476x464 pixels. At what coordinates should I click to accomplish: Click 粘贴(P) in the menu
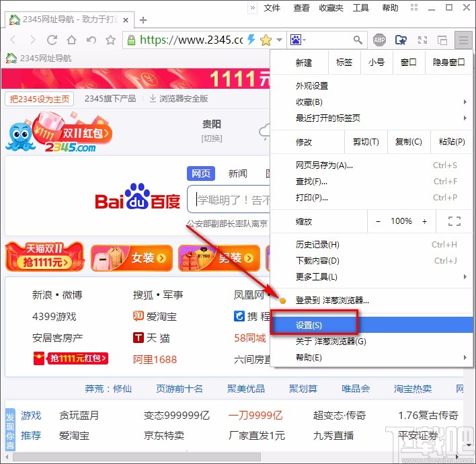tap(452, 142)
